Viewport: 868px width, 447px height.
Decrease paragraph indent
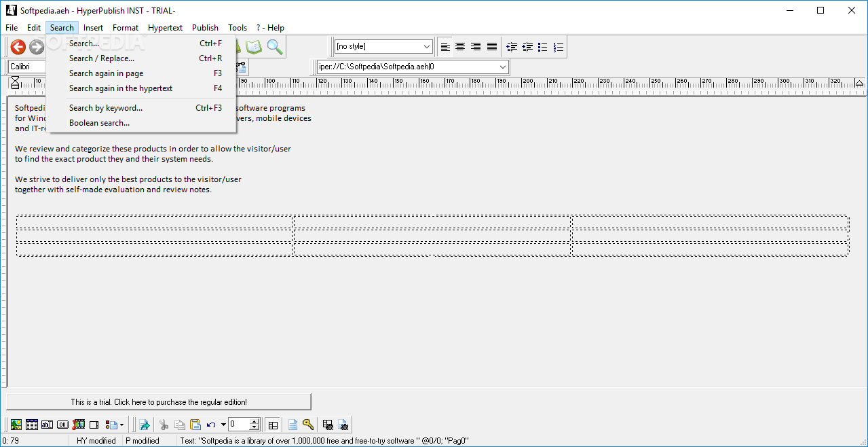point(512,47)
